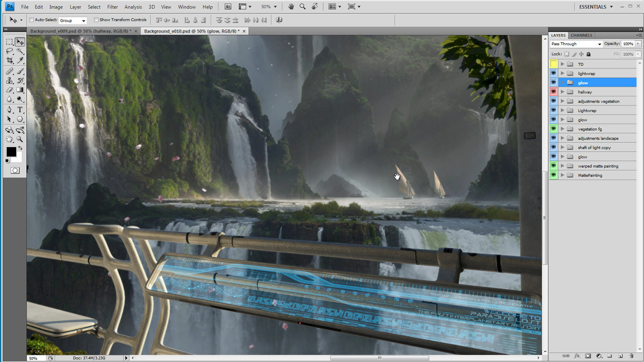Enable the Auto-Select checkbox
644x362 pixels.
click(x=31, y=20)
